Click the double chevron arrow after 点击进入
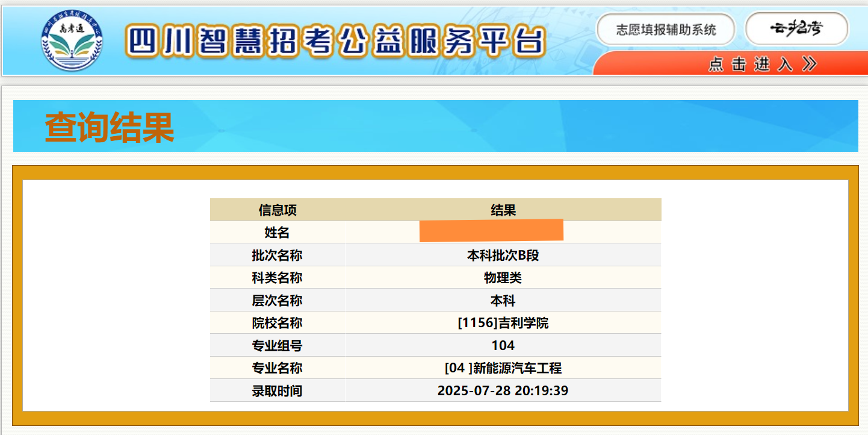 [810, 64]
